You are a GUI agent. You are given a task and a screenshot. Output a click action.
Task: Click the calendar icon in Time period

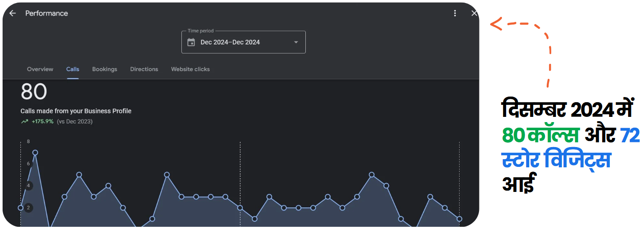(x=191, y=42)
